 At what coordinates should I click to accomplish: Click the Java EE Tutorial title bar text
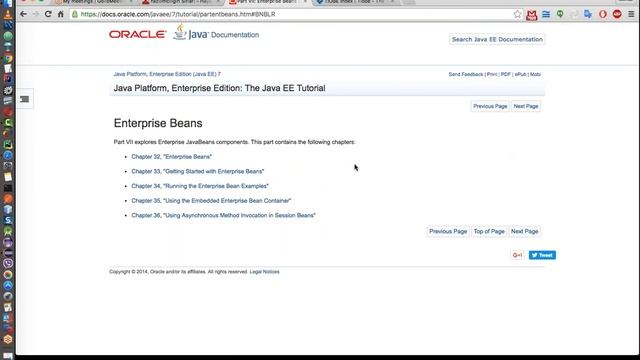(x=219, y=88)
